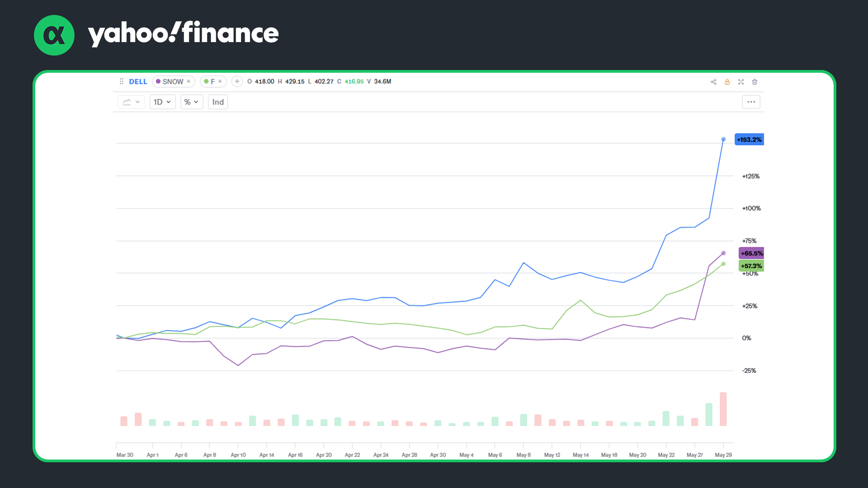Screen dimensions: 868x488
Task: Add comparison symbol with plus icon
Action: (237, 81)
